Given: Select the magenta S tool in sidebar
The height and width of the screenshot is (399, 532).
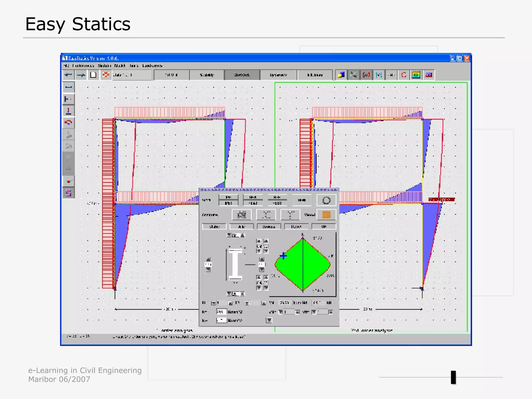Looking at the screenshot, I should 69,193.
